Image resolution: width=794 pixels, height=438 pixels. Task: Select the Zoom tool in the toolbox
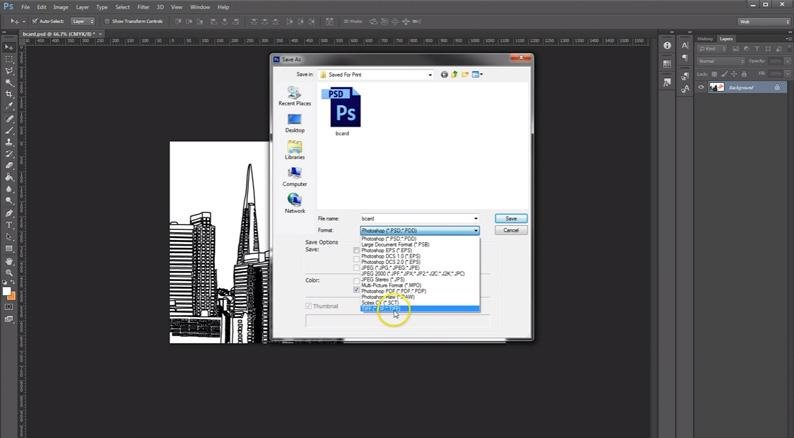(x=9, y=272)
